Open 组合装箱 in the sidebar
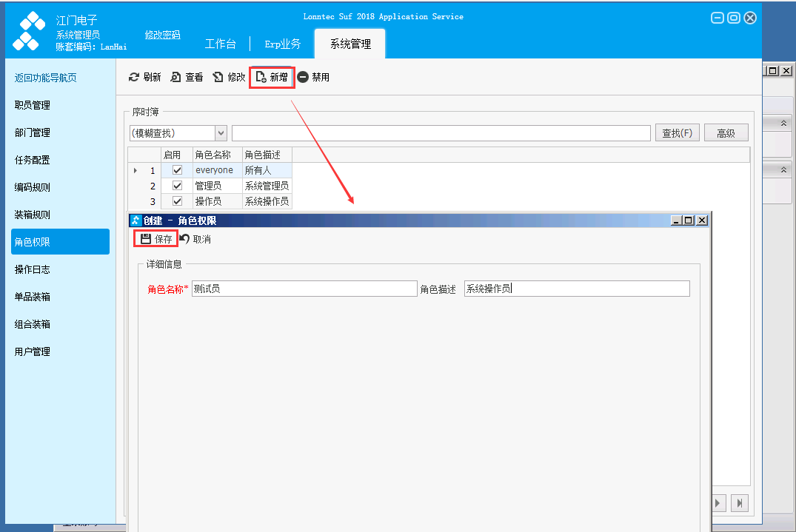The width and height of the screenshot is (796, 532). click(33, 324)
